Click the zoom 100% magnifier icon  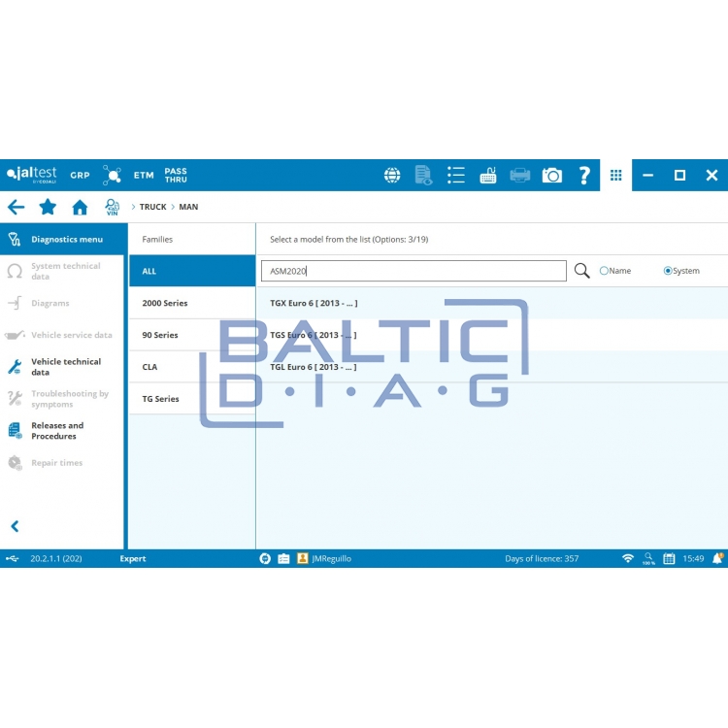648,558
